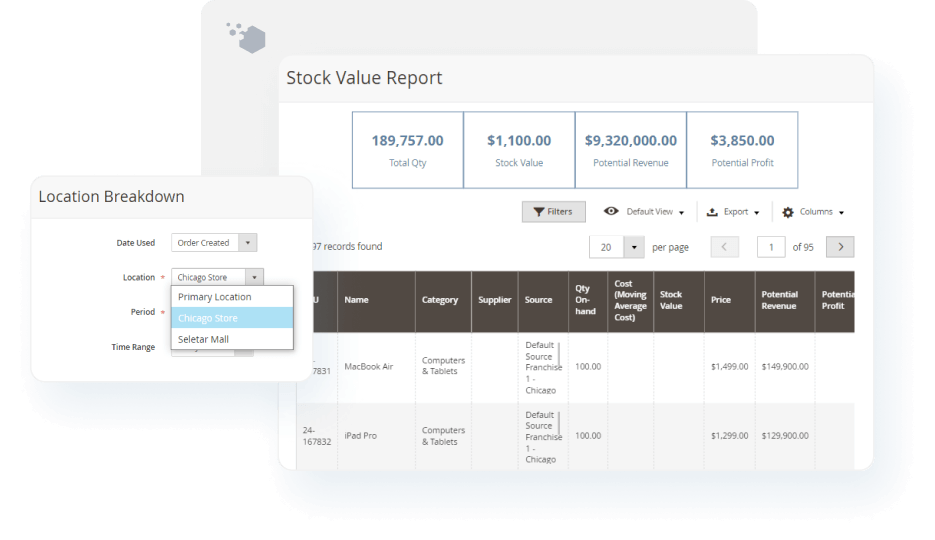Open the Export dropdown menu
Image resolution: width=935 pixels, height=540 pixels.
pos(733,212)
